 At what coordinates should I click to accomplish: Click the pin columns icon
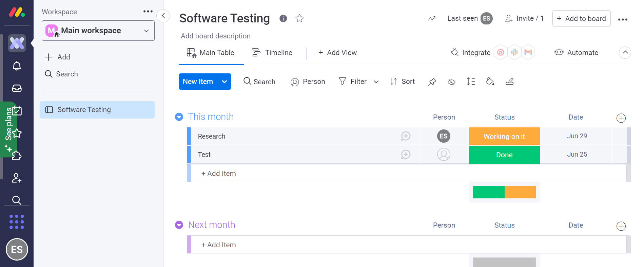pos(432,82)
